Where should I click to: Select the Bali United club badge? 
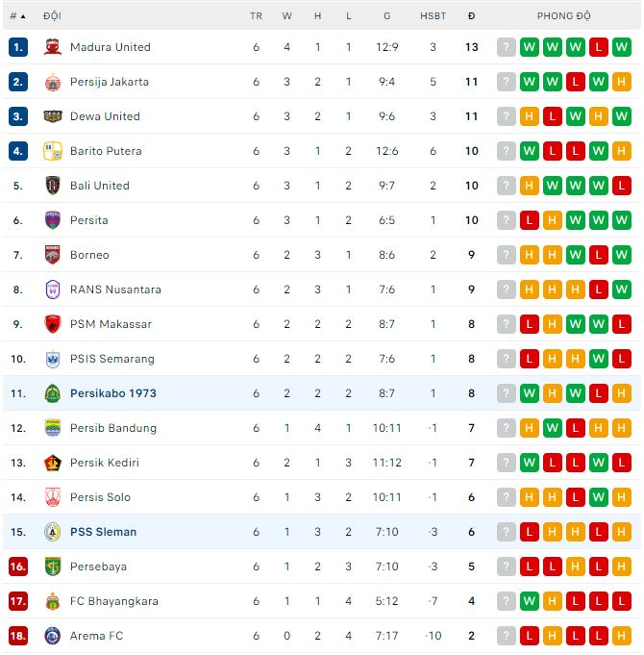click(x=53, y=186)
